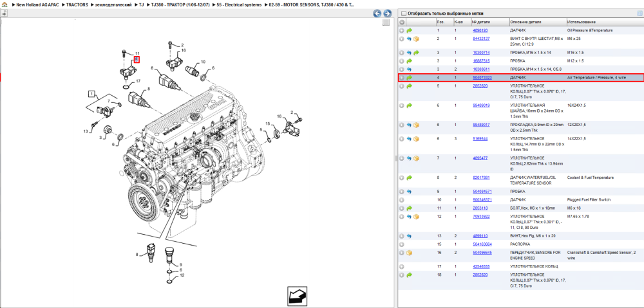Click package box icon in row 4895477

point(416,158)
